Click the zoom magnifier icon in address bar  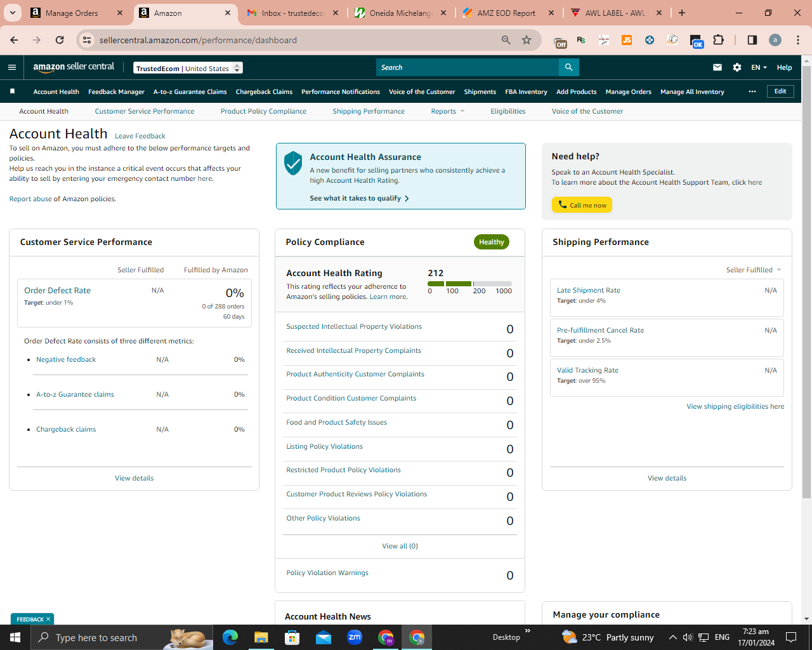coord(506,40)
